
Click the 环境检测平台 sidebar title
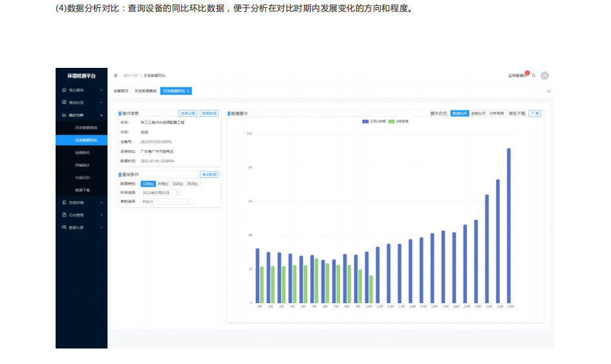point(81,76)
